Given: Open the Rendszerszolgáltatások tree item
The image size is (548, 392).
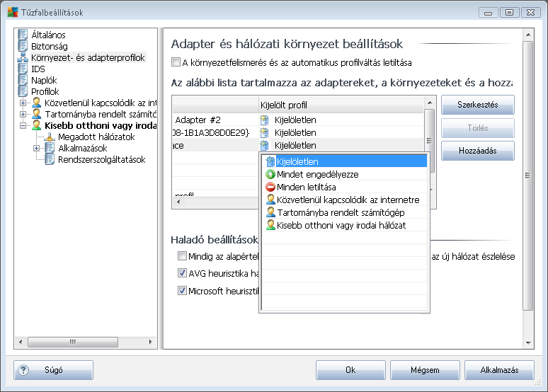Looking at the screenshot, I should click(101, 159).
